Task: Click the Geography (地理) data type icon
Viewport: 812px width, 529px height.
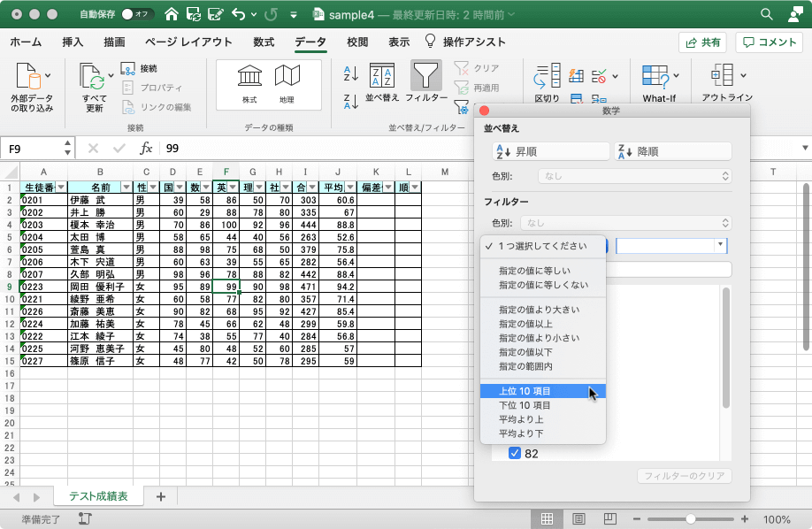Action: pos(287,77)
